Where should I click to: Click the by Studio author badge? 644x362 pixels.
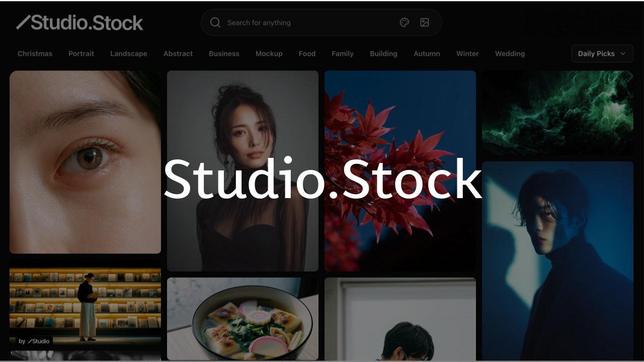point(34,341)
